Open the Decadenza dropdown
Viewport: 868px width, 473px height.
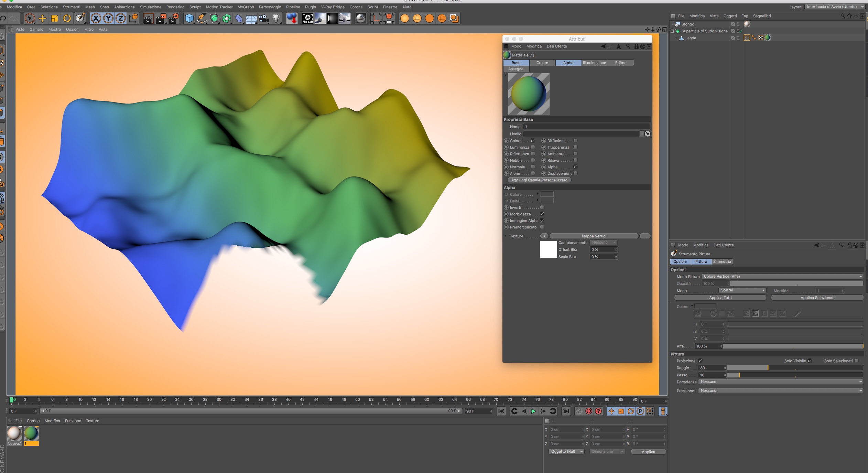pyautogui.click(x=781, y=382)
